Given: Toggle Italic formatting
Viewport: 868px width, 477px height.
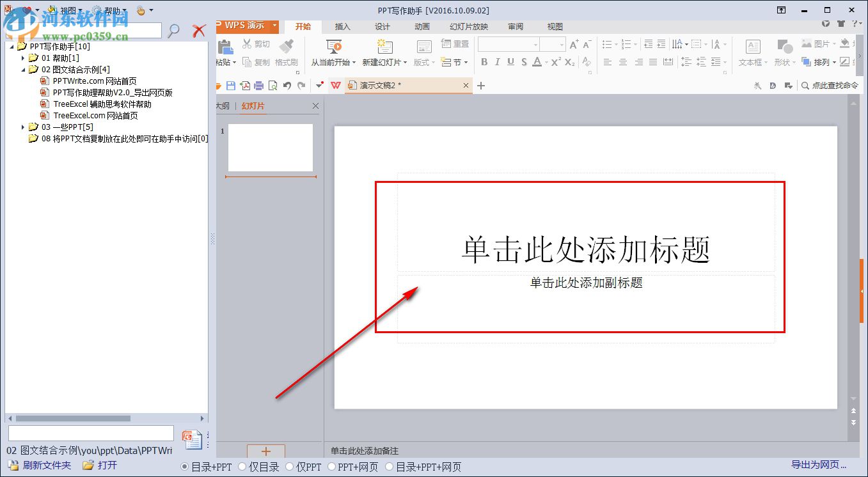Looking at the screenshot, I should tap(498, 62).
